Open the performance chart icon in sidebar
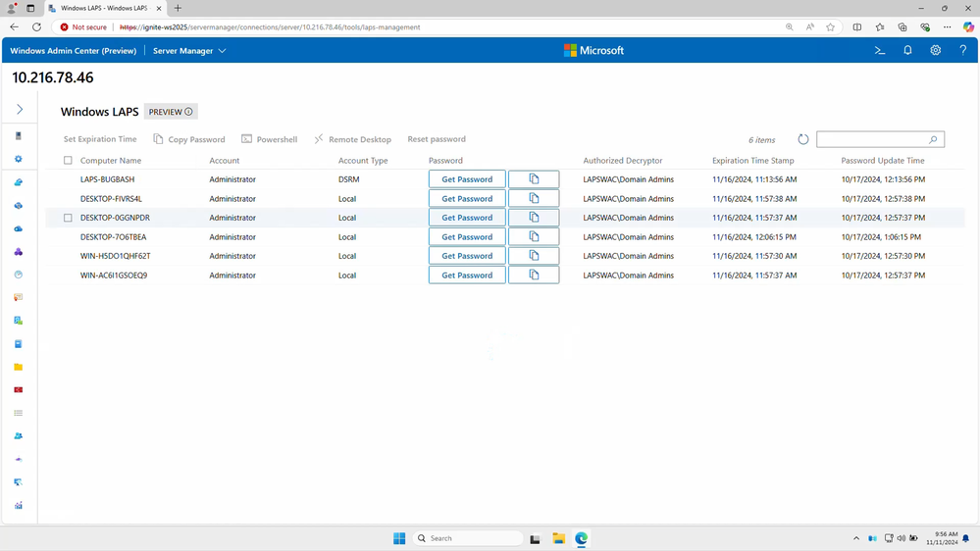 (x=18, y=505)
